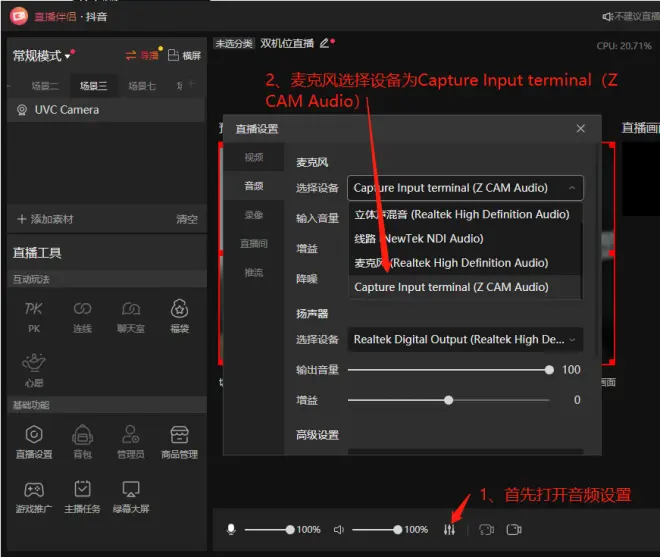Open 主播任务 streamer tasks
This screenshot has height=557, width=660.
[82, 497]
